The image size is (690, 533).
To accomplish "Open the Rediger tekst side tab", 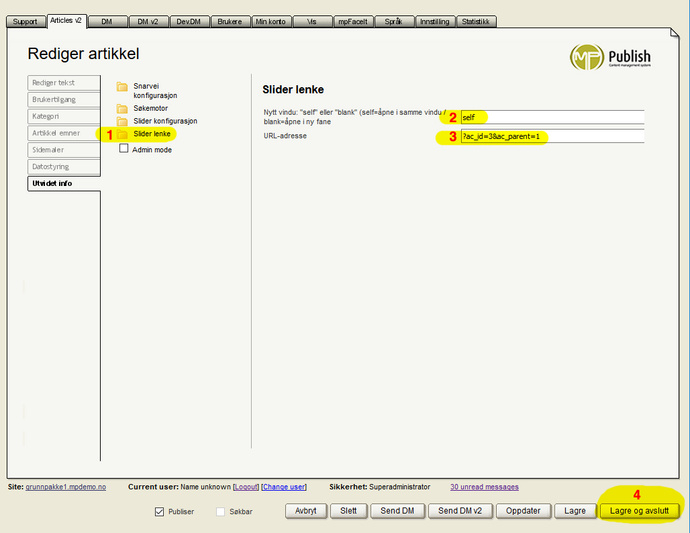I will (64, 83).
